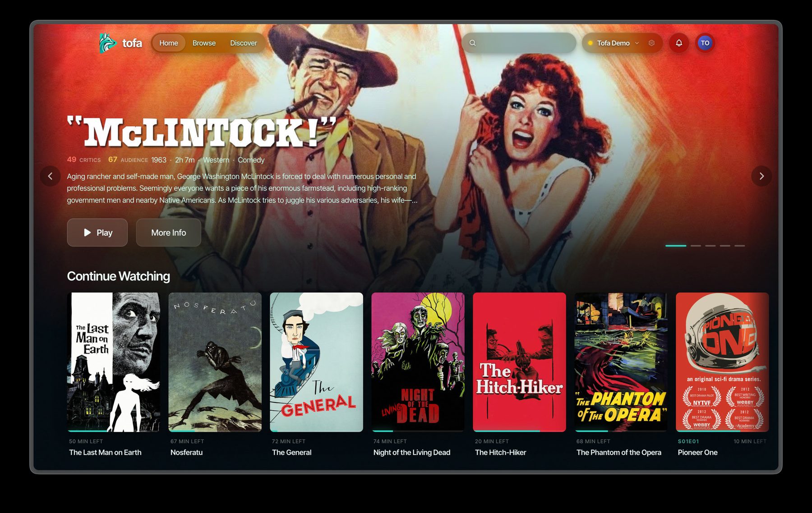Select the first carousel indicator dash
812x513 pixels.
click(676, 246)
